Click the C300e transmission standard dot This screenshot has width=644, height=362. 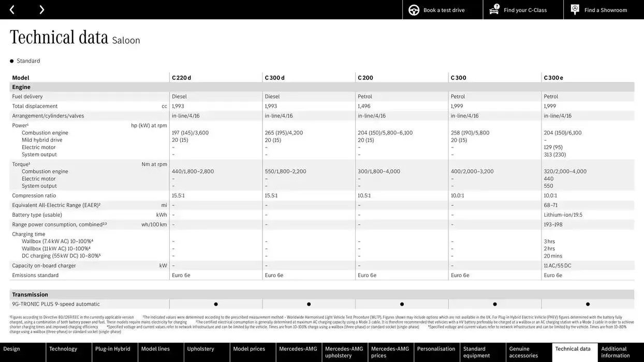tap(587, 304)
